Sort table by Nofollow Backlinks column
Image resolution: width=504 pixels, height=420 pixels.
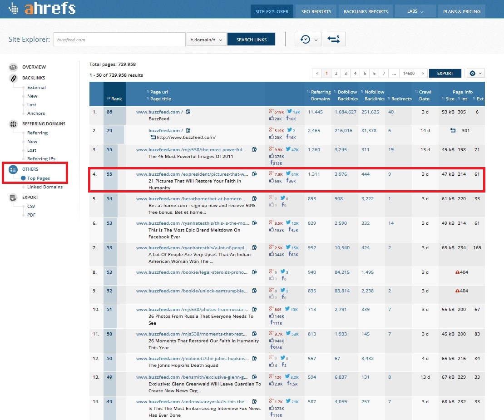click(373, 95)
